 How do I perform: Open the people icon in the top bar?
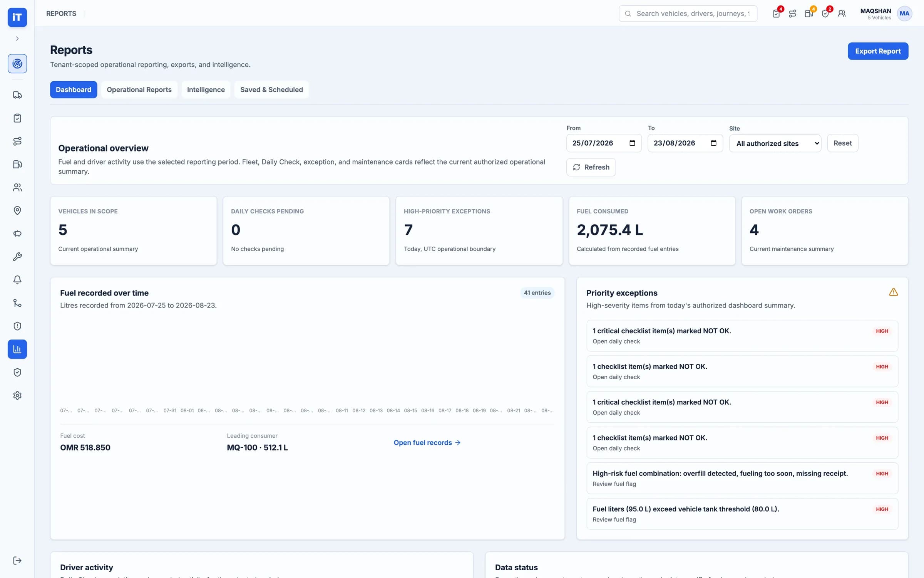click(842, 13)
